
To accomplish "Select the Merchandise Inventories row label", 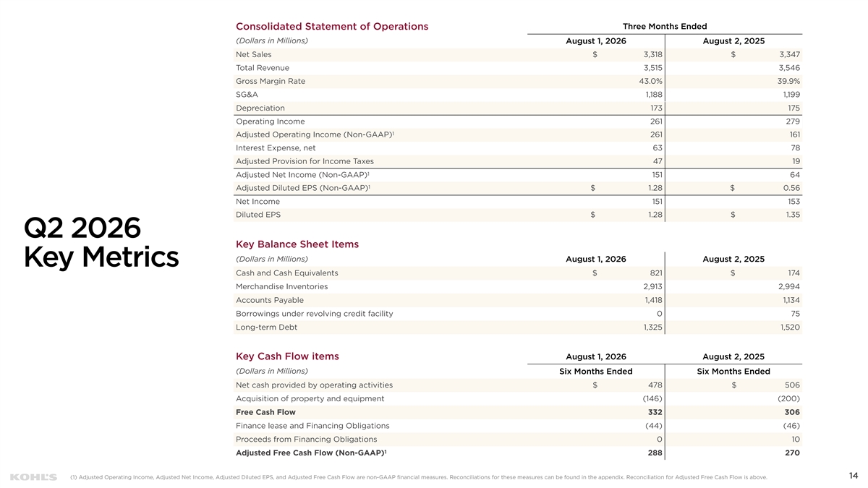I will click(x=281, y=286).
